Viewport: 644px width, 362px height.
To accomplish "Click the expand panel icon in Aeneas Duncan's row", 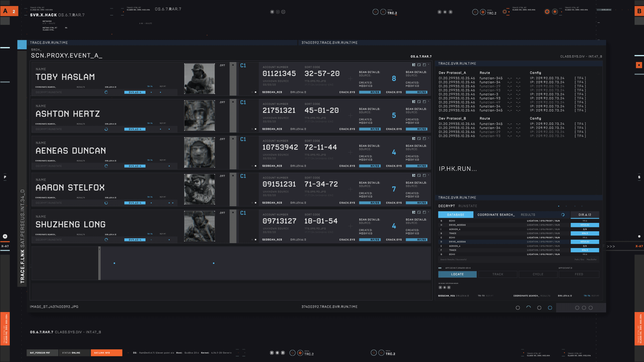I will click(x=424, y=139).
